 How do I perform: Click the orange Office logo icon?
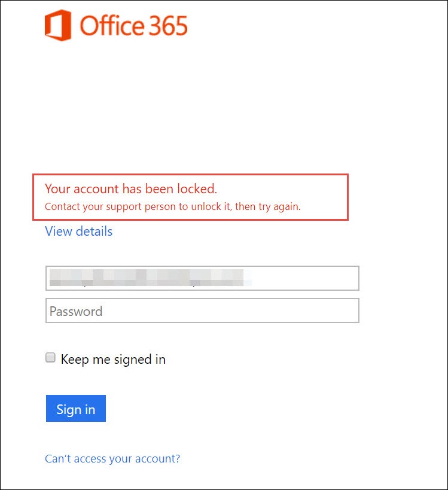tap(58, 25)
